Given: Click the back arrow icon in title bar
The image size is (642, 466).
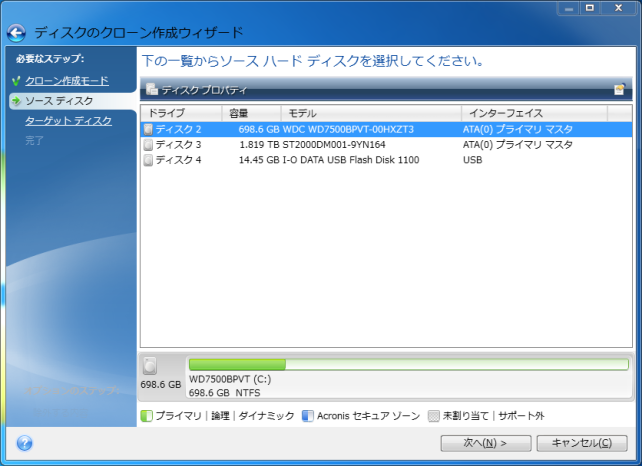Looking at the screenshot, I should pyautogui.click(x=16, y=33).
